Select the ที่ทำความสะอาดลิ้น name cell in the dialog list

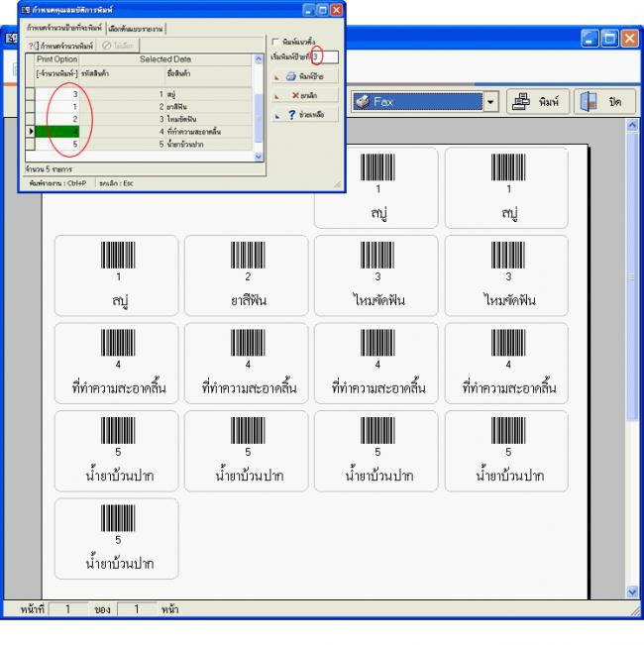pos(208,131)
